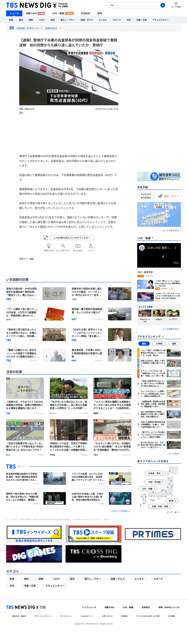Click エリア一覧へ link

tap(173, 512)
